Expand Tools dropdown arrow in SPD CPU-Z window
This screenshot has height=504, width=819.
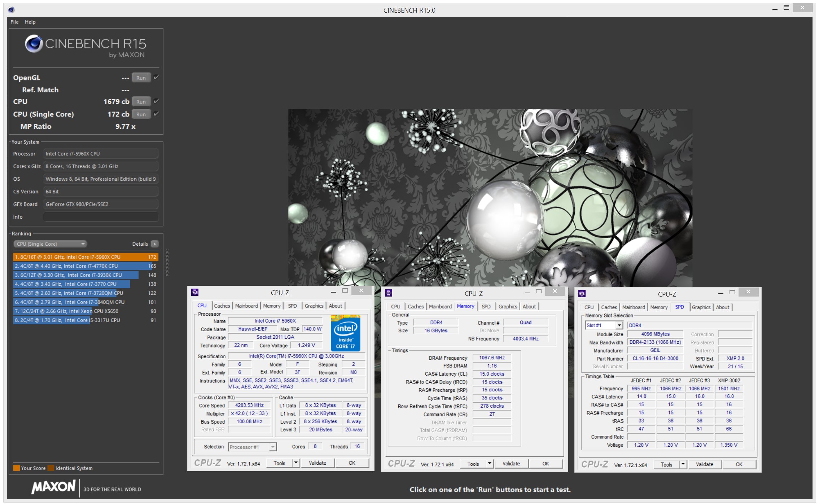(683, 464)
